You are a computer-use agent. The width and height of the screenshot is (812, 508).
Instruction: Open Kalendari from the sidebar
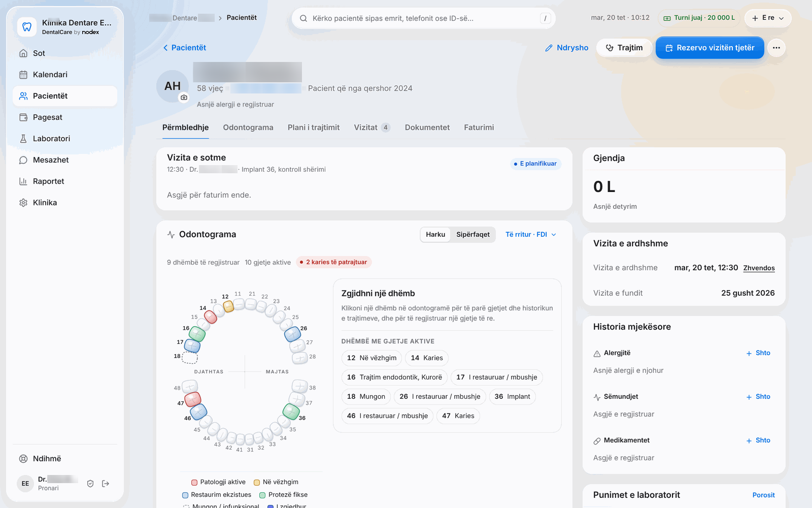tap(65, 75)
